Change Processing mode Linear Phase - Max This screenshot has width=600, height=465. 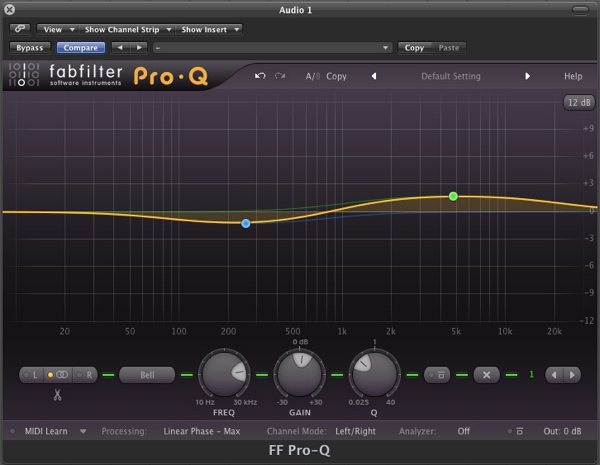click(x=202, y=431)
